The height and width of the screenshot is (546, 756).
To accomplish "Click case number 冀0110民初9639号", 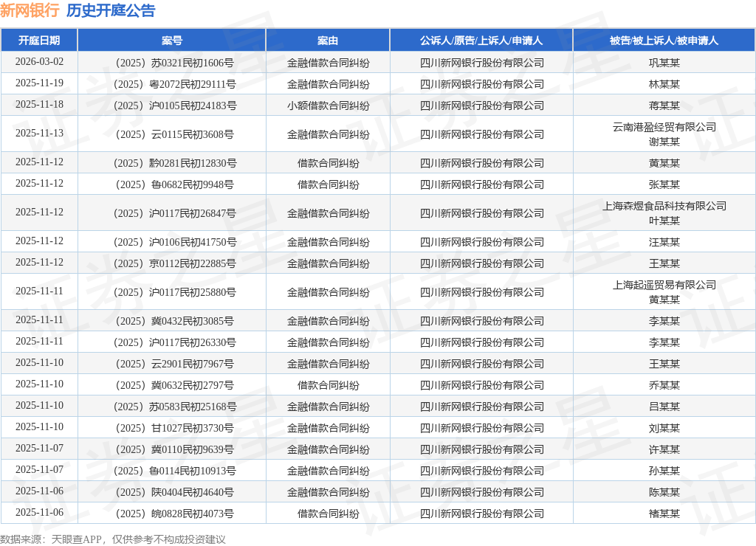I will click(174, 449).
